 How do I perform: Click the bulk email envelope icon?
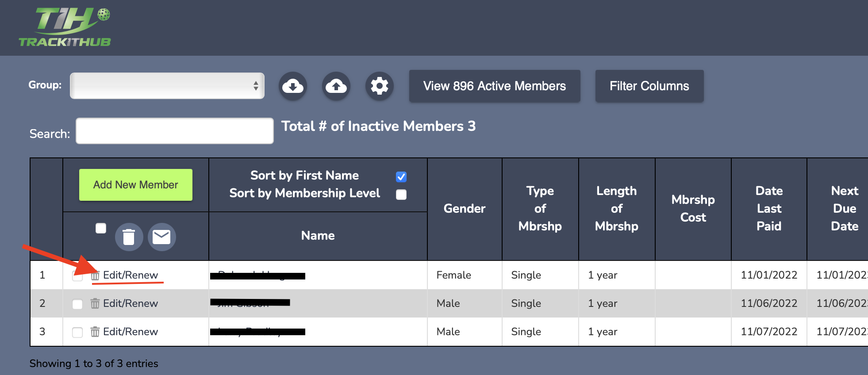coord(161,237)
